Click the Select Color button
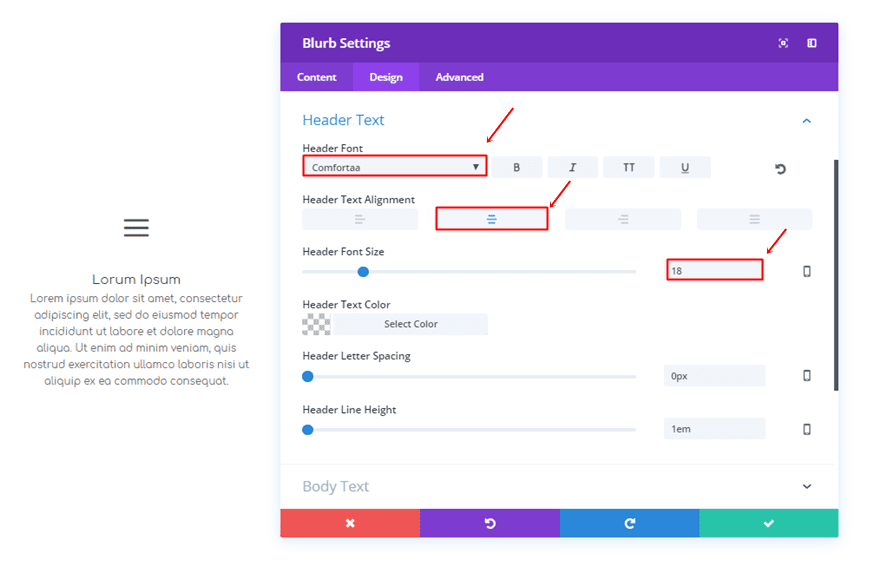This screenshot has width=880, height=573. point(410,324)
